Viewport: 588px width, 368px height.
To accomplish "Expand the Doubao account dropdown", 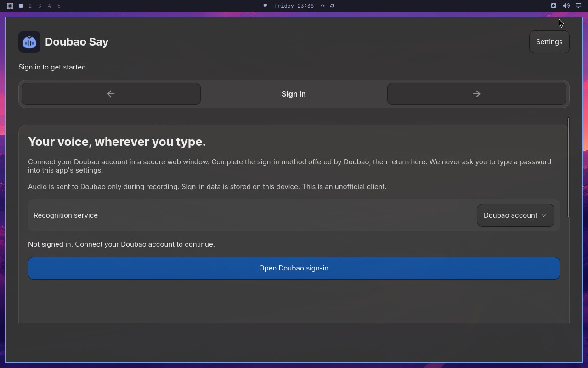I will (515, 215).
